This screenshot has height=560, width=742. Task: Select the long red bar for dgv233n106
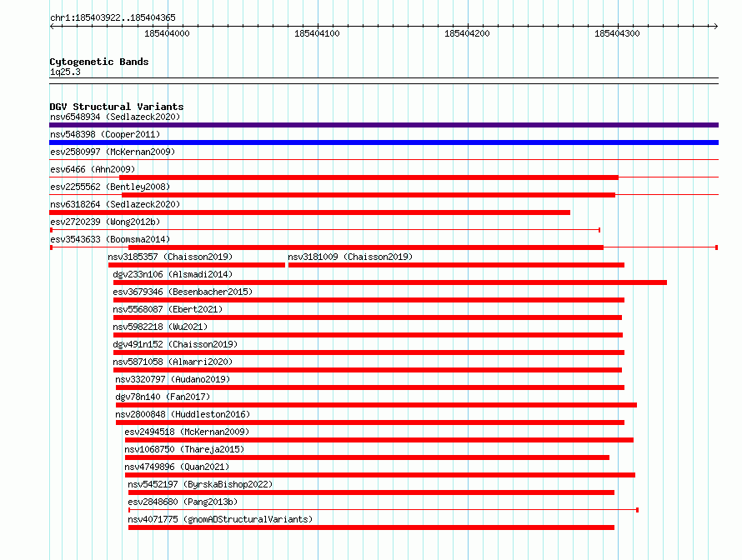pos(390,282)
